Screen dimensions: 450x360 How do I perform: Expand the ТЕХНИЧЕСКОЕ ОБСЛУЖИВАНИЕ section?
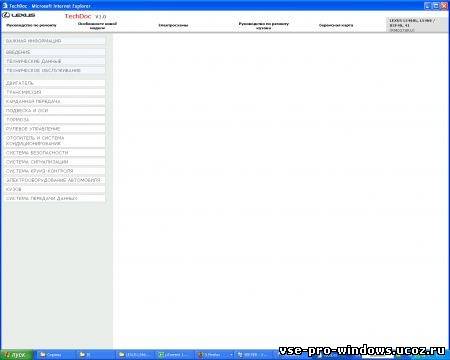[55, 70]
